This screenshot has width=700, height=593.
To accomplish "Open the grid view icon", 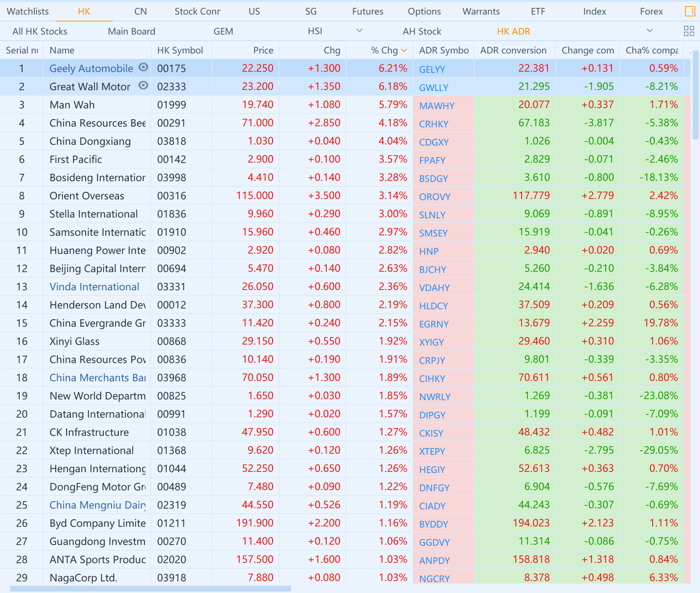I will (689, 31).
